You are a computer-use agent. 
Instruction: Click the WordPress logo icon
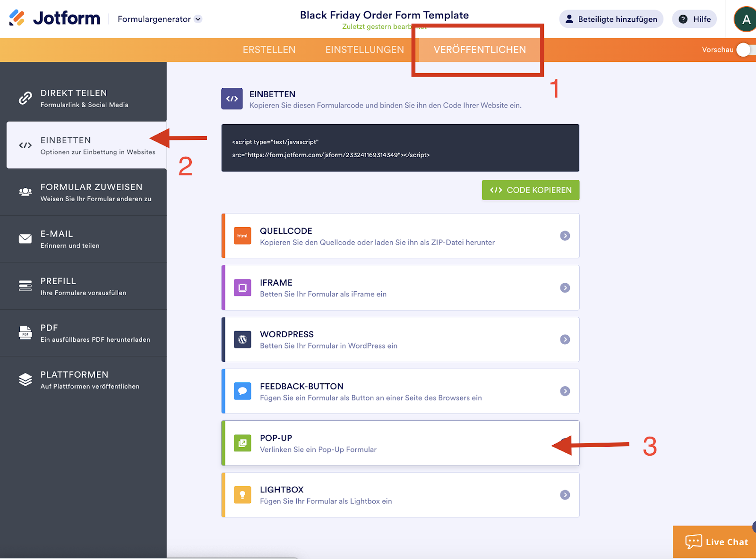(242, 339)
